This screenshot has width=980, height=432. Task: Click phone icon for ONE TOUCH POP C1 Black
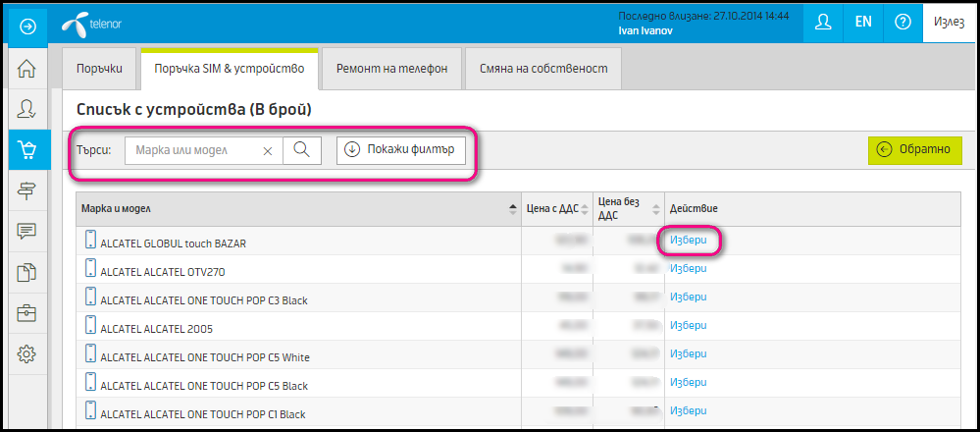[90, 410]
